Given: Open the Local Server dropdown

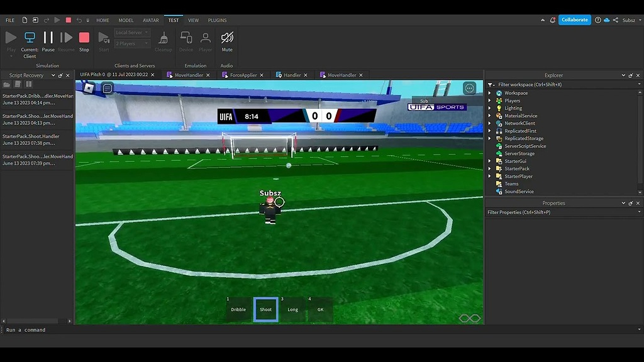Looking at the screenshot, I should click(x=131, y=32).
